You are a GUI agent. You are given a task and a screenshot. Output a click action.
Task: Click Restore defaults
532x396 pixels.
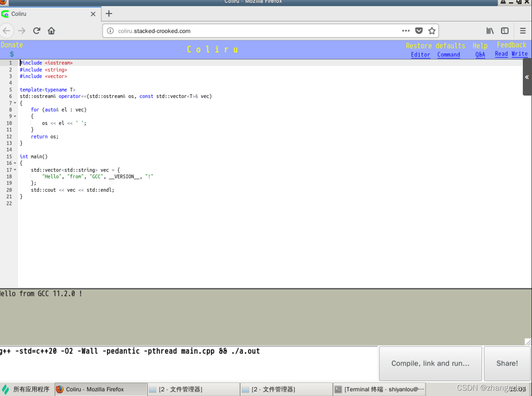pos(435,46)
